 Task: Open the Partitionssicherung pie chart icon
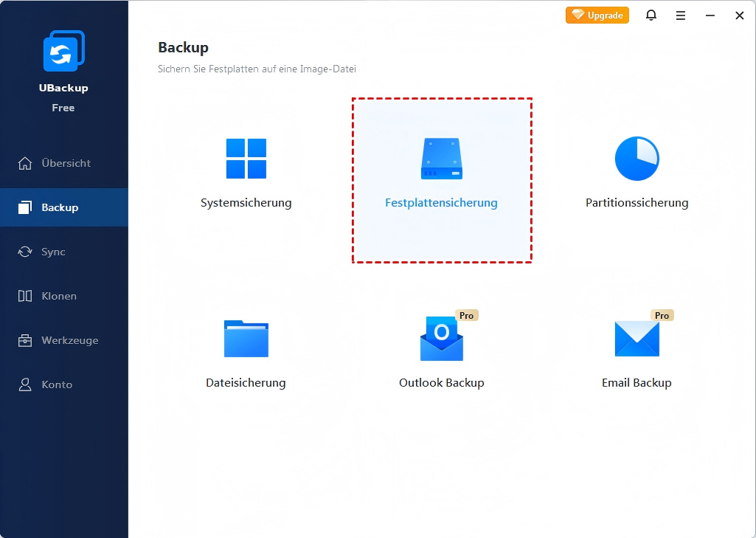[637, 159]
